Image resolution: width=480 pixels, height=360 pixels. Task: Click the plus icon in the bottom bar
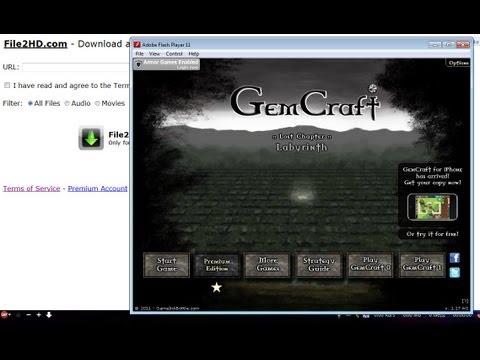point(39,315)
